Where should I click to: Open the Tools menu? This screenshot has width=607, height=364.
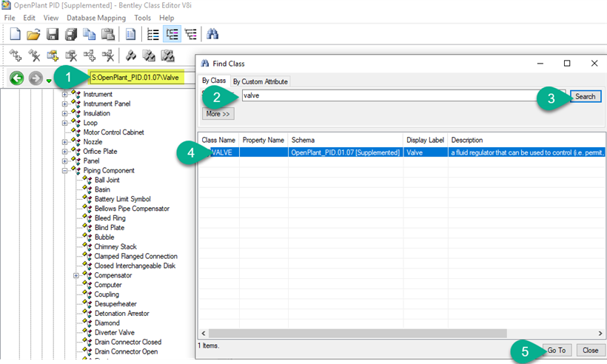(142, 18)
